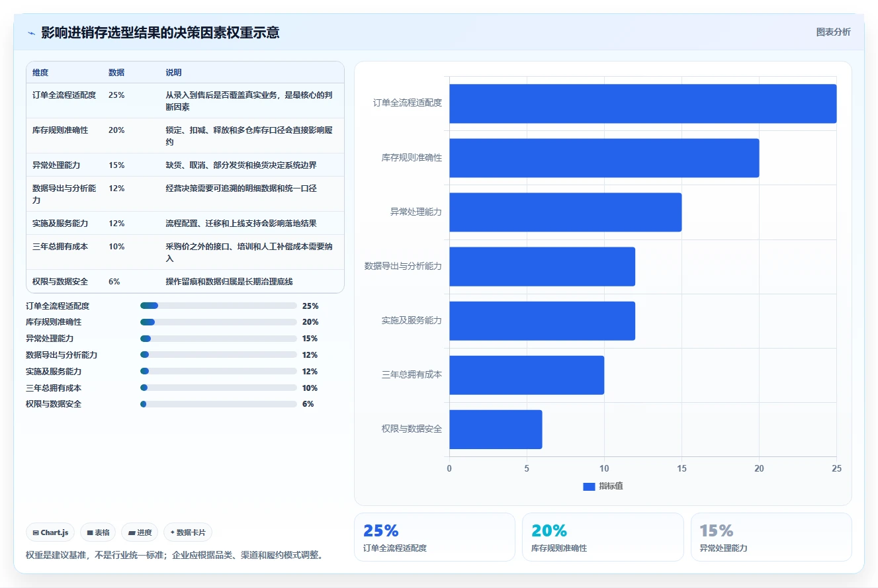Click the 异常处理能力 label in the progress list
878x588 pixels.
[x=50, y=339]
